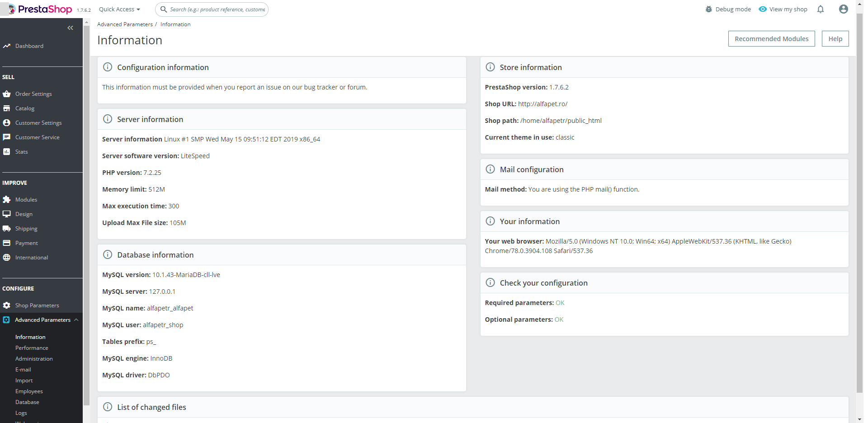Viewport: 868px width, 423px height.
Task: Click the notifications bell icon
Action: [x=821, y=9]
